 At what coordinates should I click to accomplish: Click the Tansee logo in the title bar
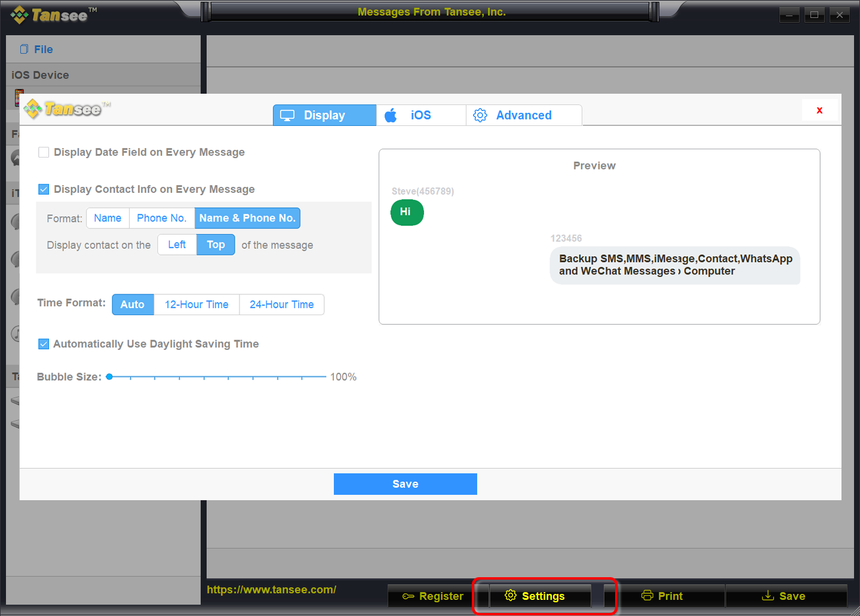(x=54, y=14)
